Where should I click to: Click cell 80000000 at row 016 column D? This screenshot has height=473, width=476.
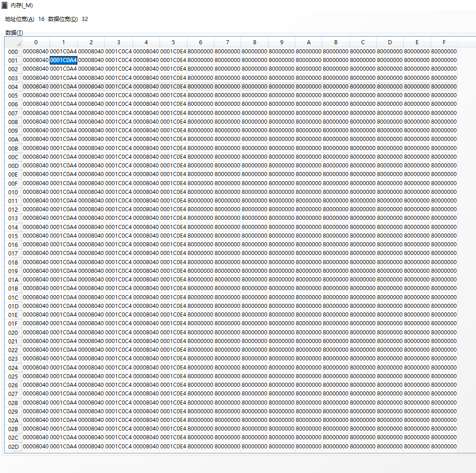coord(390,244)
